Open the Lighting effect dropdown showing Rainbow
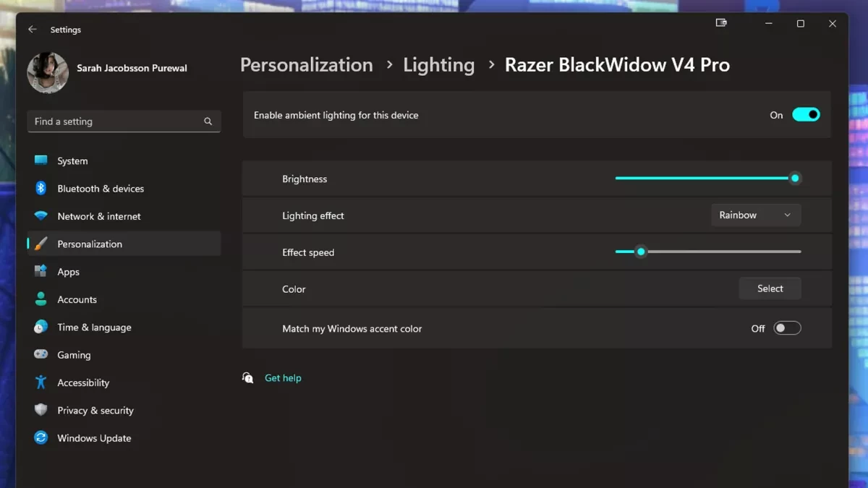The width and height of the screenshot is (868, 488). coord(755,215)
